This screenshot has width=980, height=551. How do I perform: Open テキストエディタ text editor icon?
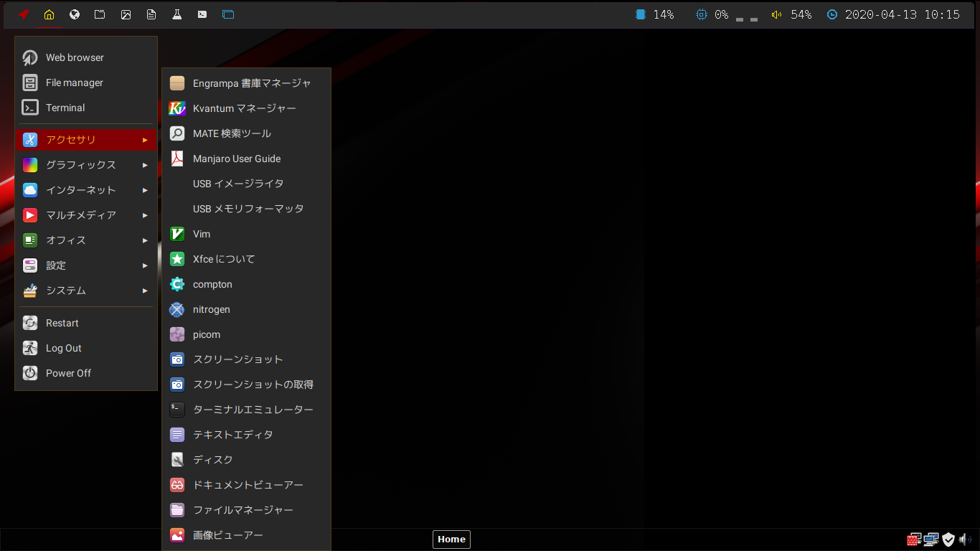coord(177,435)
